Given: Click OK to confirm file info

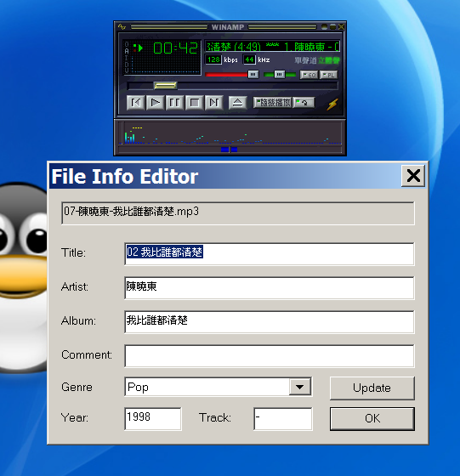Looking at the screenshot, I should 372,418.
